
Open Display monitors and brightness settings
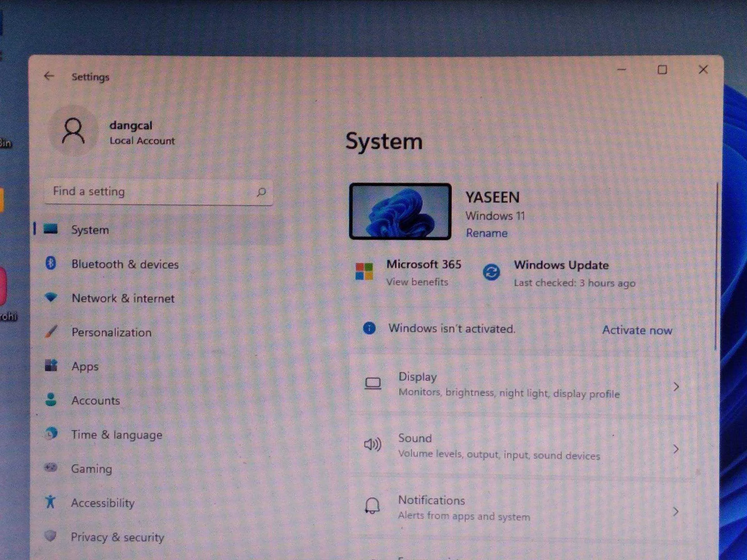click(523, 385)
